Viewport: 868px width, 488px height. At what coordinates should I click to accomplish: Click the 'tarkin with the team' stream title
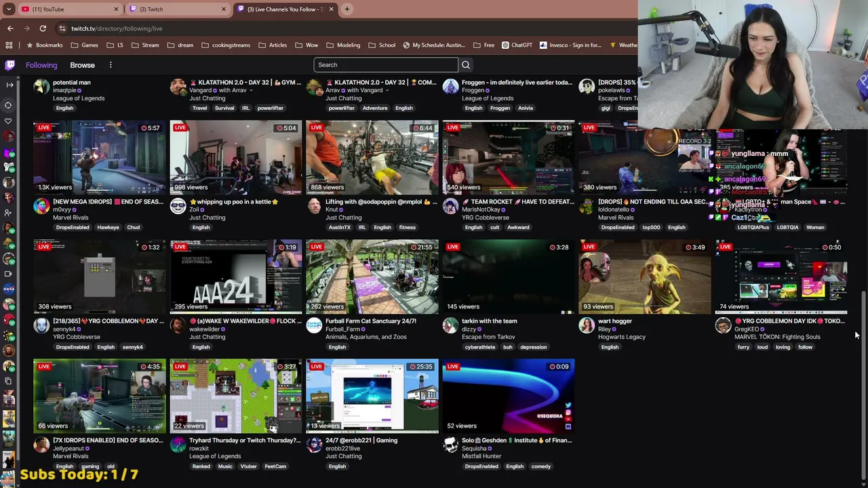(489, 321)
